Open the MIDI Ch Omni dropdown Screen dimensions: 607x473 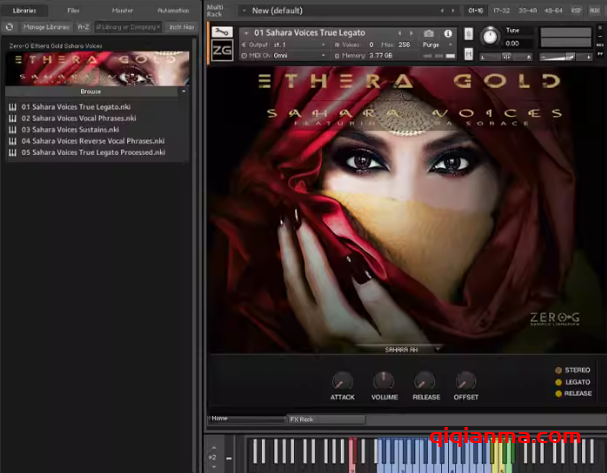click(x=292, y=56)
